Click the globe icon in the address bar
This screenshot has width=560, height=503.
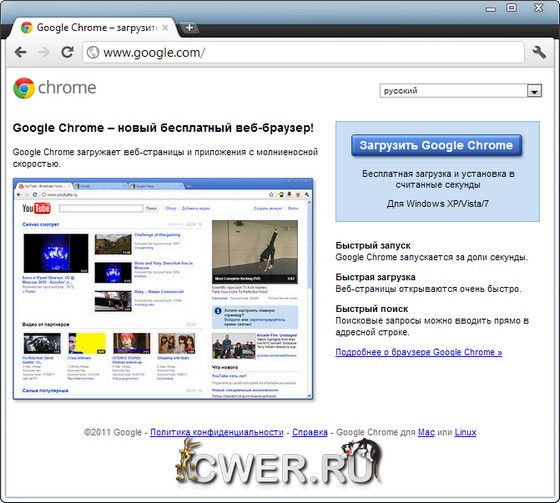point(93,53)
